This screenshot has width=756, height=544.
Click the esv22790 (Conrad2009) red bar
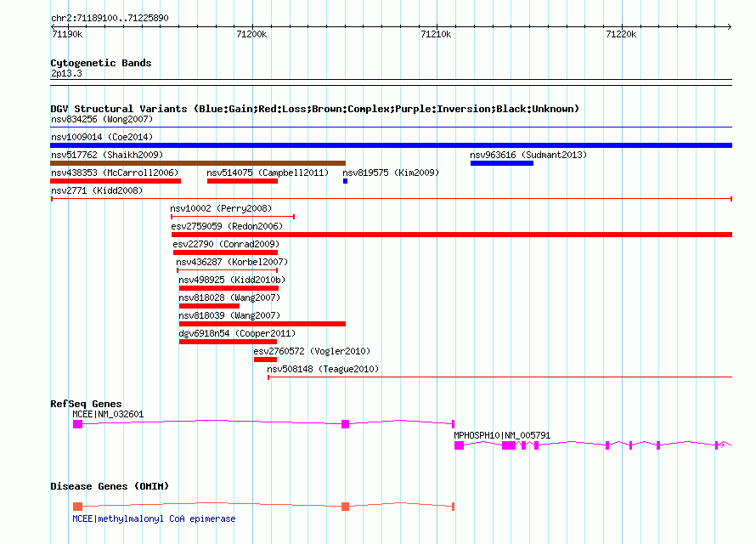click(x=226, y=252)
